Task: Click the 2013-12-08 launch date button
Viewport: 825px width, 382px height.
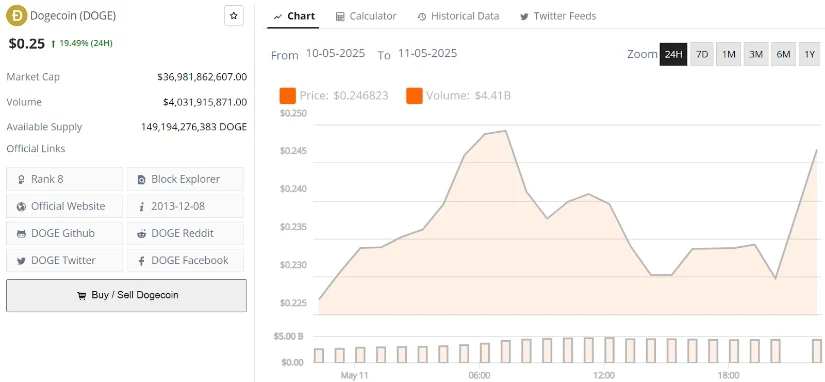Action: point(185,206)
